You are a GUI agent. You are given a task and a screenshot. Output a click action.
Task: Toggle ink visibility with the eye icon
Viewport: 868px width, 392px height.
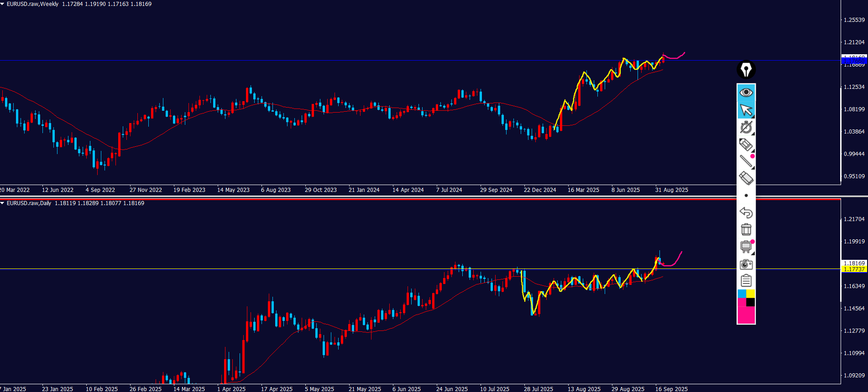(x=746, y=93)
